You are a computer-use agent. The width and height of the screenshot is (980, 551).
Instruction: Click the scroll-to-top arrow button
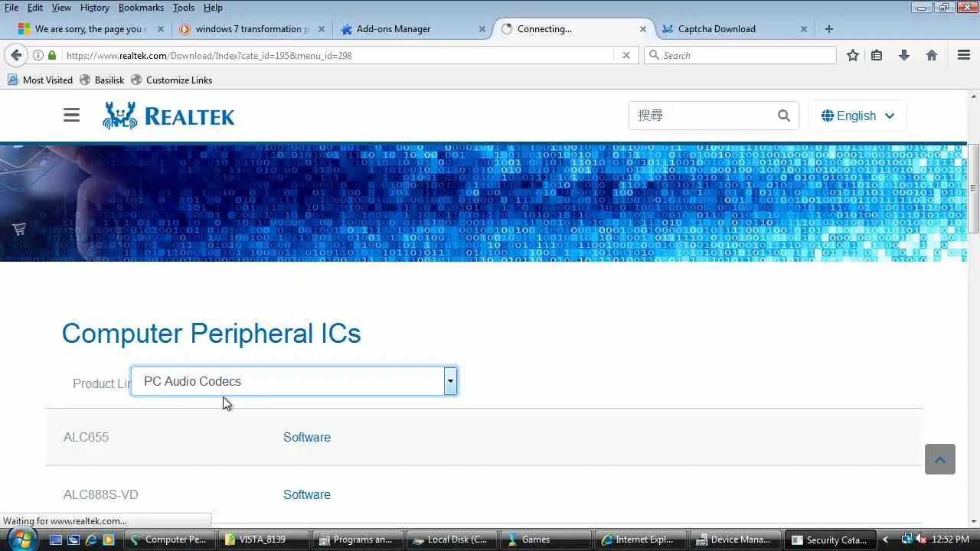pos(940,459)
